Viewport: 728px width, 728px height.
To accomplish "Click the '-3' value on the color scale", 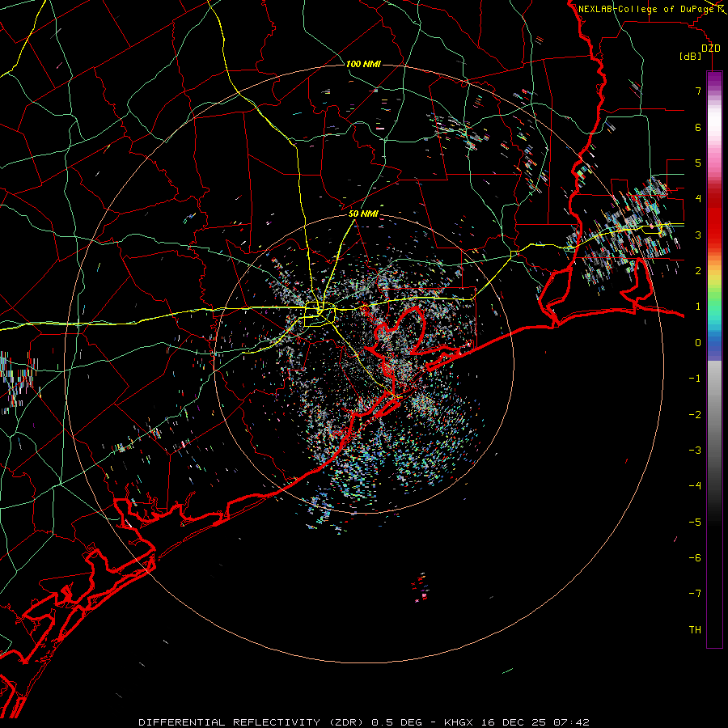I will coord(695,451).
